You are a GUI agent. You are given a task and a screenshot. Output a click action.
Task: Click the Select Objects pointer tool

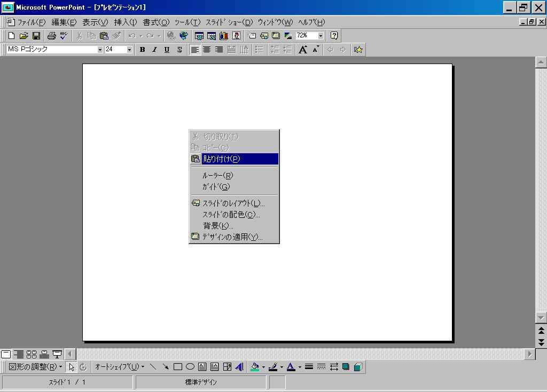click(x=71, y=367)
